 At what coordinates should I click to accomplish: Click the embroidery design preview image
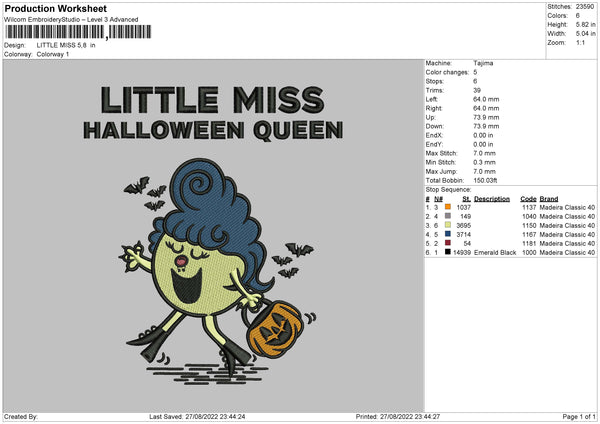click(214, 236)
